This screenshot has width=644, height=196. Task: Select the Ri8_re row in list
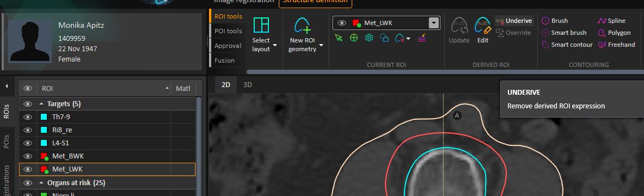[107, 130]
